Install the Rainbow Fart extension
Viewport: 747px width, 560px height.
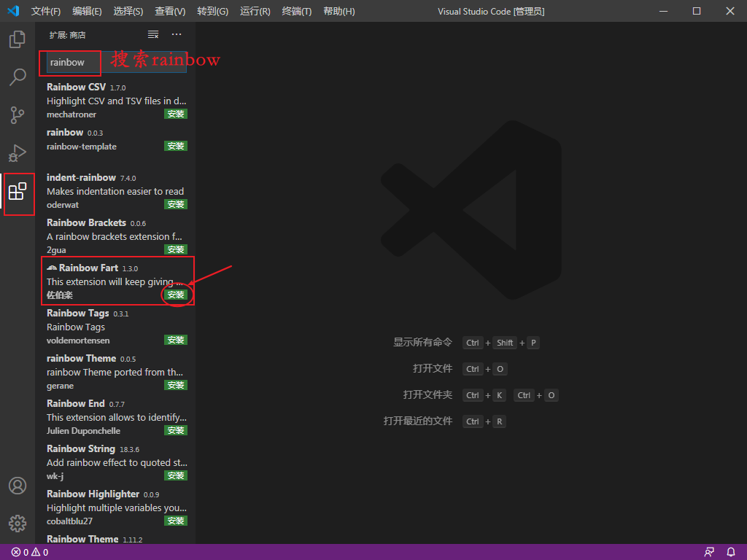[176, 295]
